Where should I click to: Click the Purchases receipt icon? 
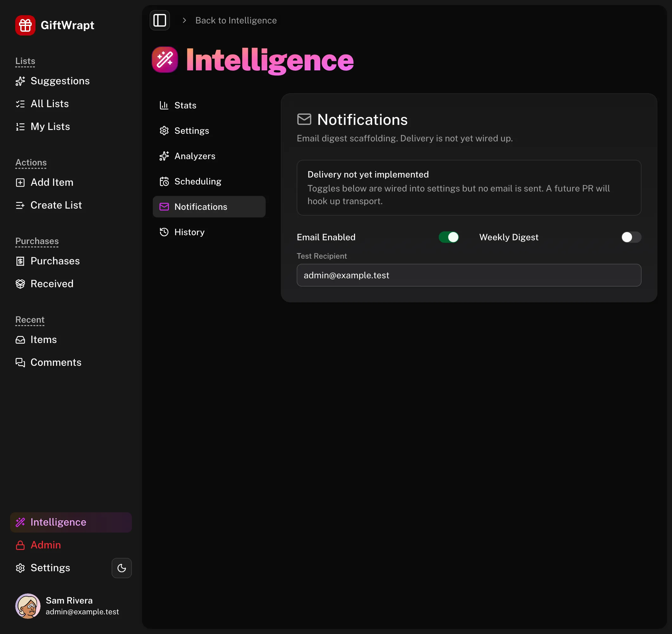pos(20,261)
